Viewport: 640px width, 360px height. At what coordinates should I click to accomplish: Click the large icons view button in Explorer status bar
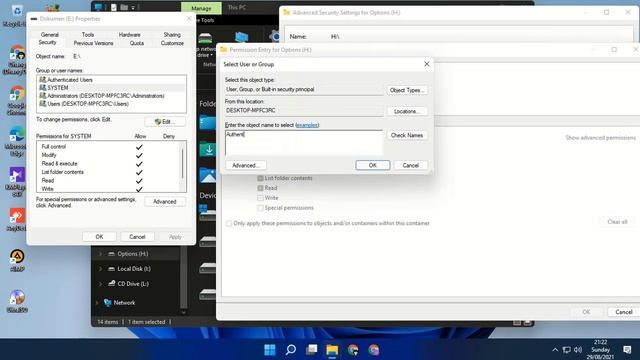[x=527, y=322]
